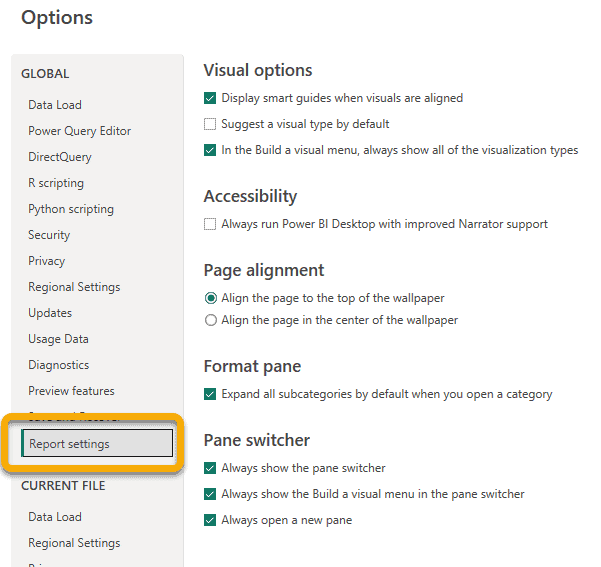Open Updates options

(x=50, y=313)
